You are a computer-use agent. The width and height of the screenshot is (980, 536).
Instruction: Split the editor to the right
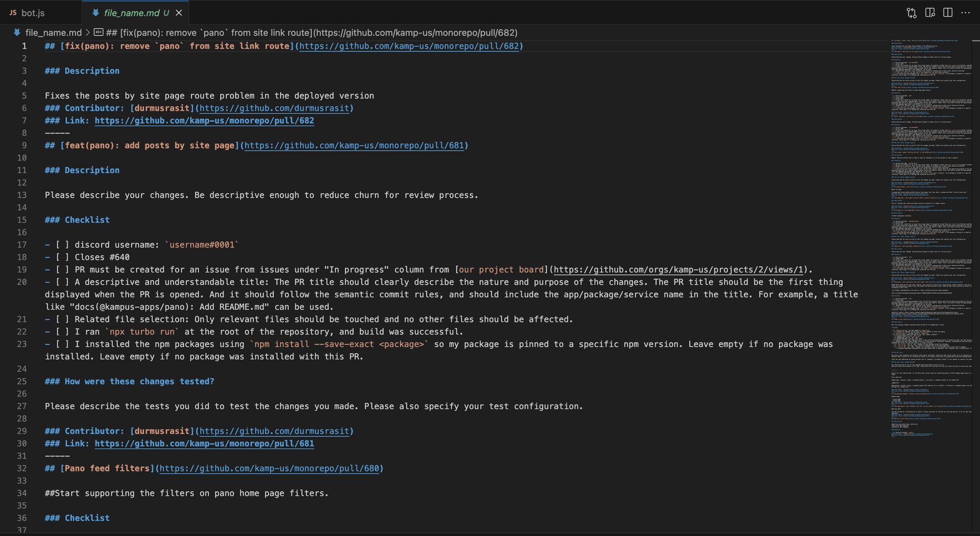[x=948, y=13]
